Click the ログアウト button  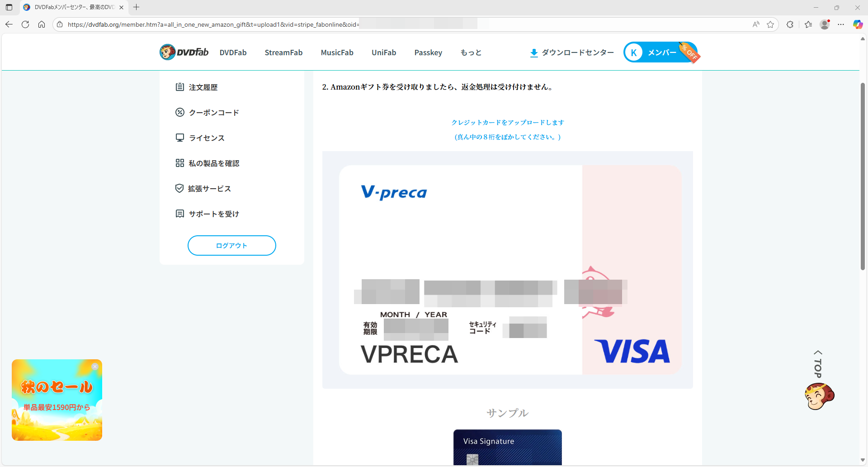tap(231, 245)
